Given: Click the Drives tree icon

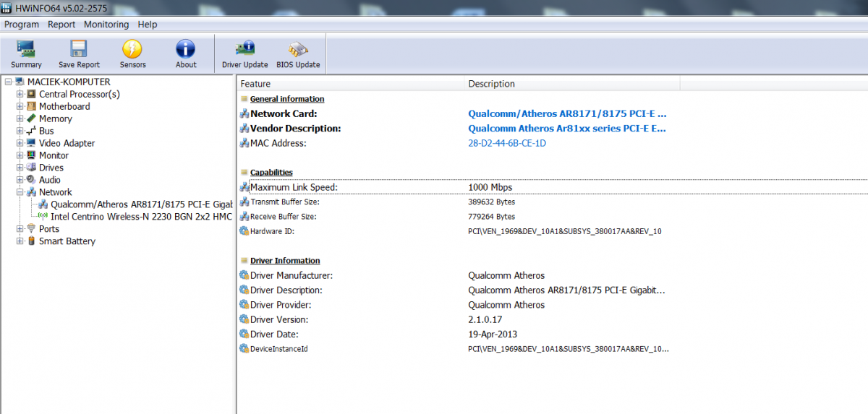Looking at the screenshot, I should click(x=32, y=168).
